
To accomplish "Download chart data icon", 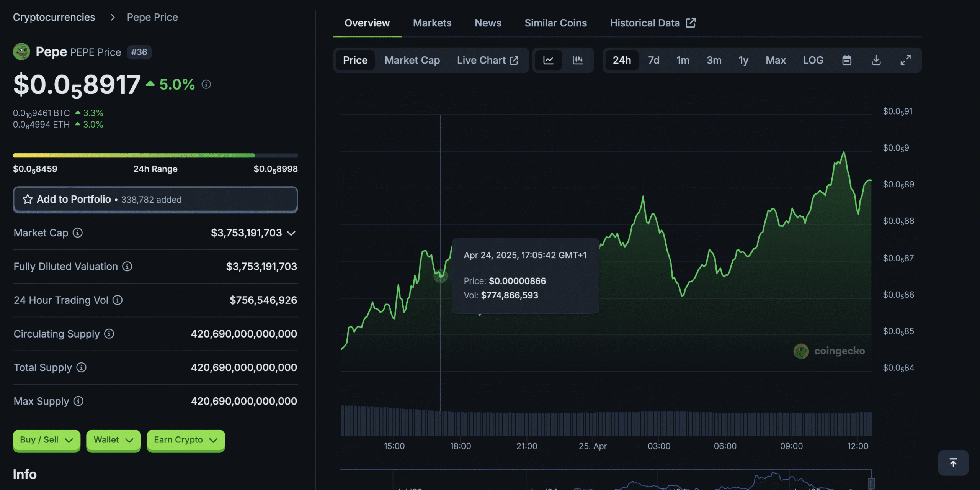I will point(876,60).
